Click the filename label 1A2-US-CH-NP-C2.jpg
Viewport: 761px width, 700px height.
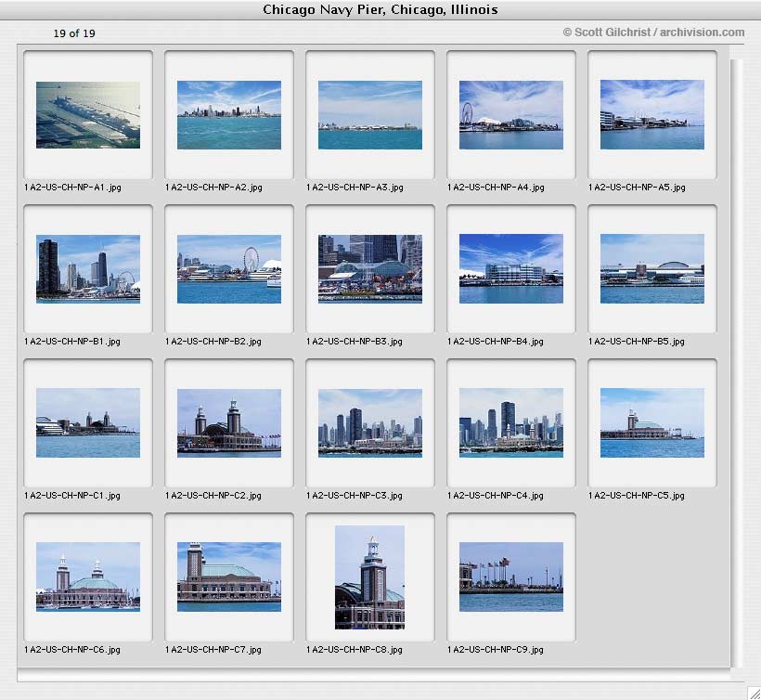coord(213,496)
